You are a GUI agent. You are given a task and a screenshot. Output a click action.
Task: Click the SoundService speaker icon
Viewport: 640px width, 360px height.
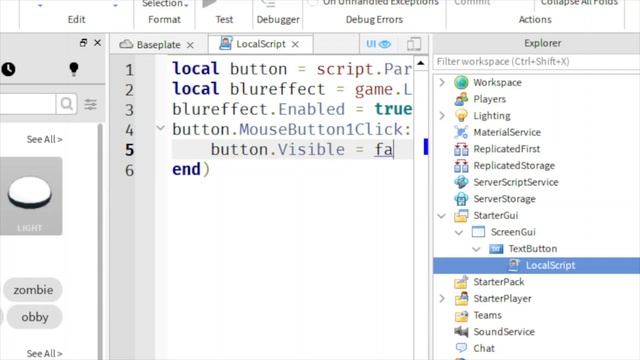[461, 331]
